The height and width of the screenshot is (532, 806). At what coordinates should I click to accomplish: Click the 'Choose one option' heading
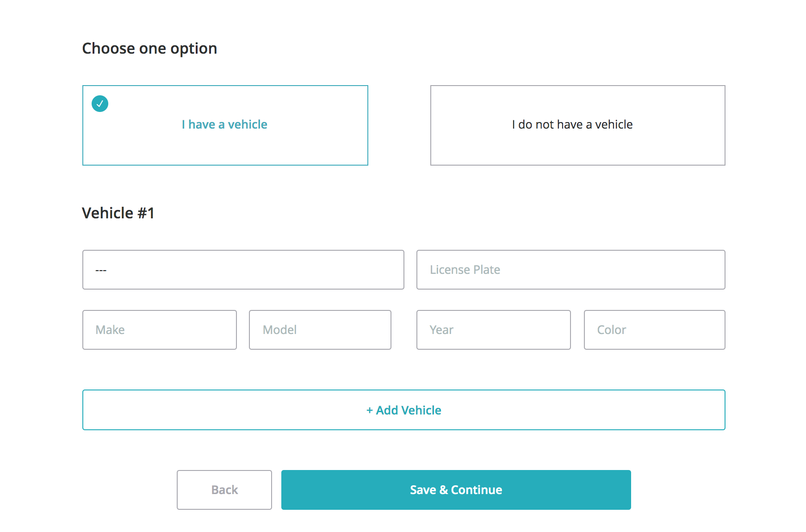point(149,49)
